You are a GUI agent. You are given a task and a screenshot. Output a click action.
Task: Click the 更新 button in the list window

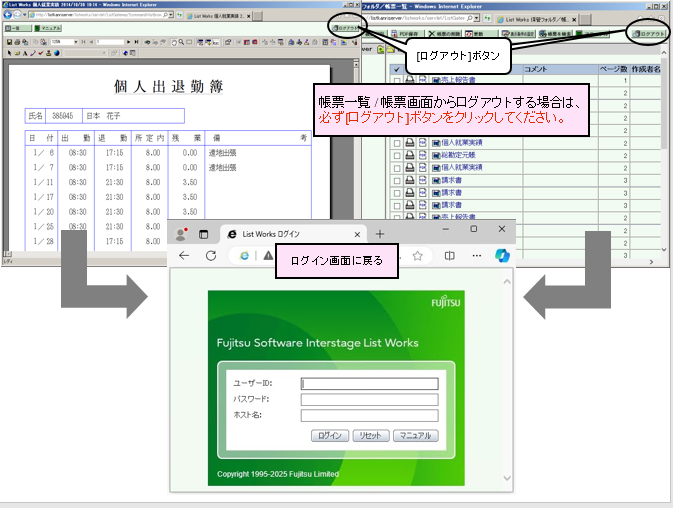click(481, 33)
